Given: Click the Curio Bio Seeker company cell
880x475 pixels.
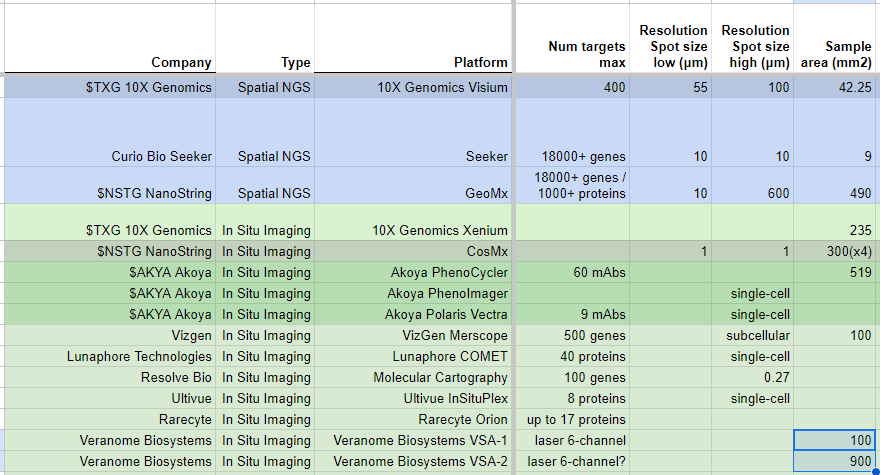Looking at the screenshot, I should tap(110, 133).
